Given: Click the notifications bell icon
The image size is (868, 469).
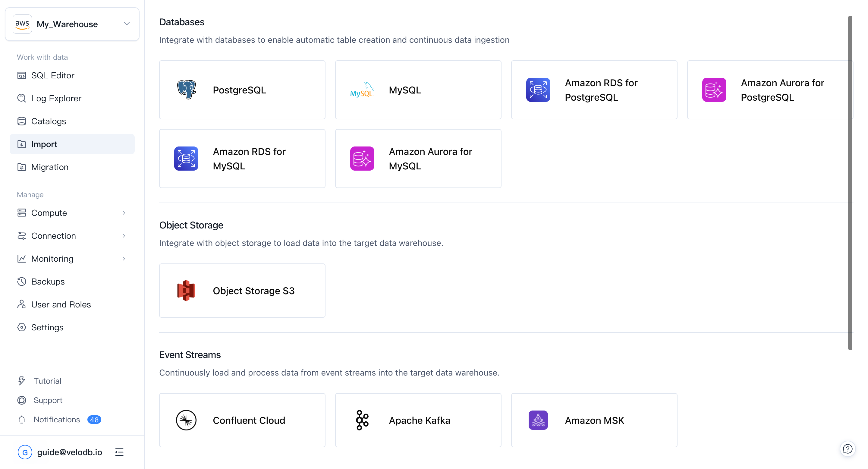Looking at the screenshot, I should (x=22, y=420).
